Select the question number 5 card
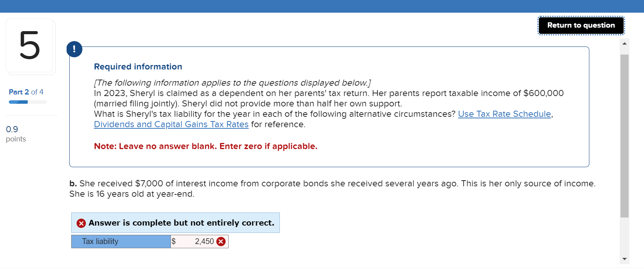 [30, 46]
